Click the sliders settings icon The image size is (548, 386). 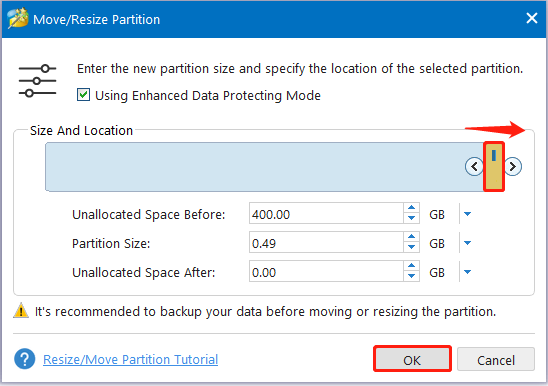[x=37, y=80]
